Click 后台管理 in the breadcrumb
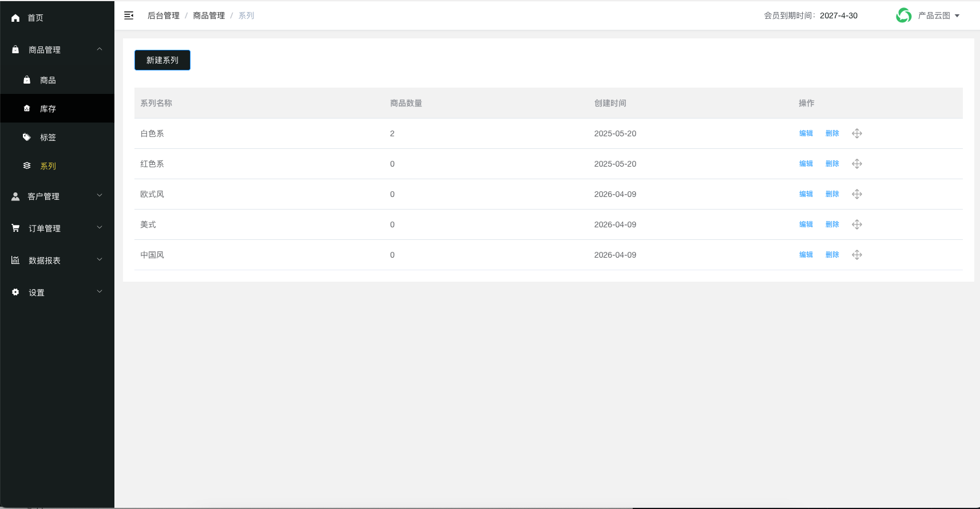The height and width of the screenshot is (509, 980). click(x=164, y=15)
